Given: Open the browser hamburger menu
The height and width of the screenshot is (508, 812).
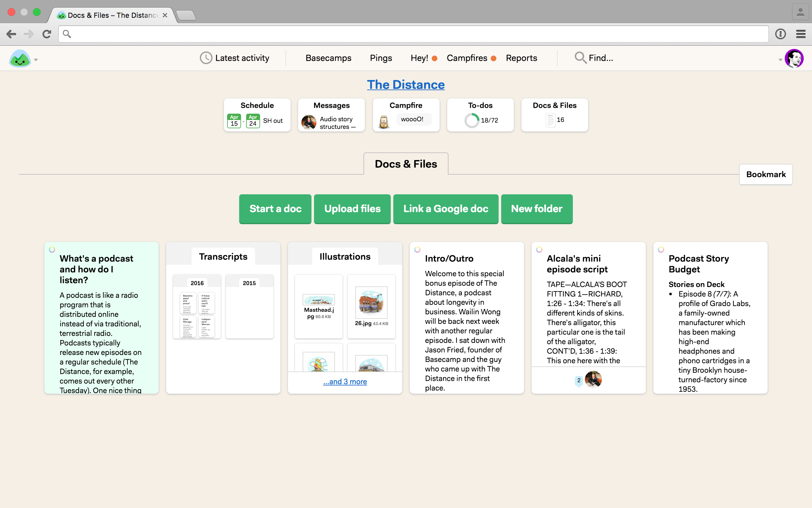Looking at the screenshot, I should point(801,34).
